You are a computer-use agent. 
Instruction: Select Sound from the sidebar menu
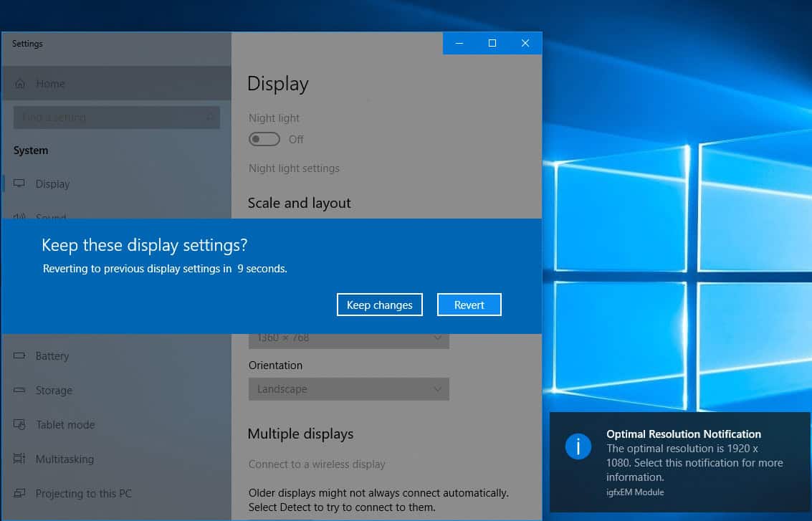(53, 217)
